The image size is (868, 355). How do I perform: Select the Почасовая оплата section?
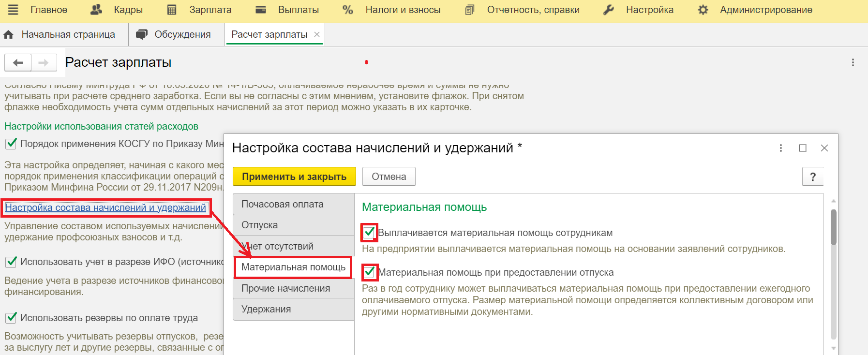pos(294,204)
